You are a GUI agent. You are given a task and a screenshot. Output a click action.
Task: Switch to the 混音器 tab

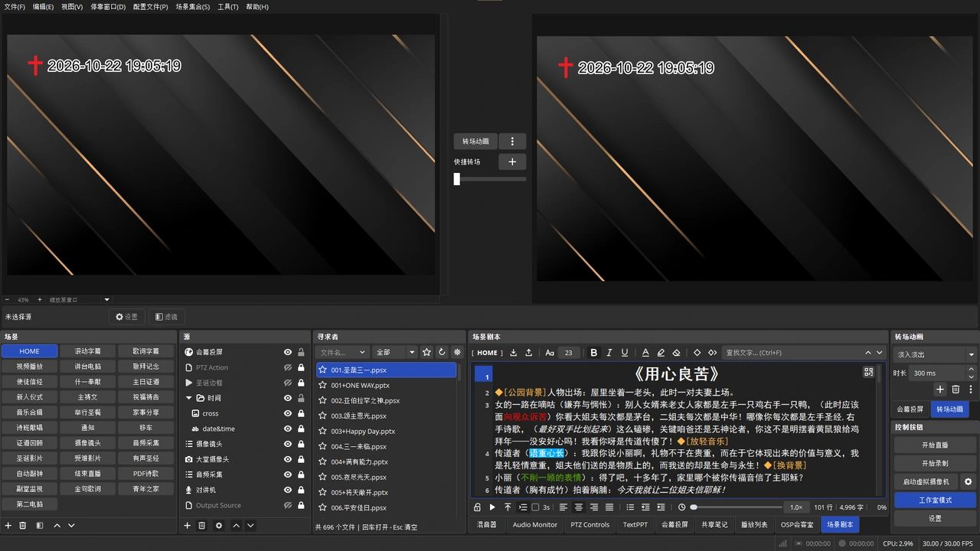[487, 524]
